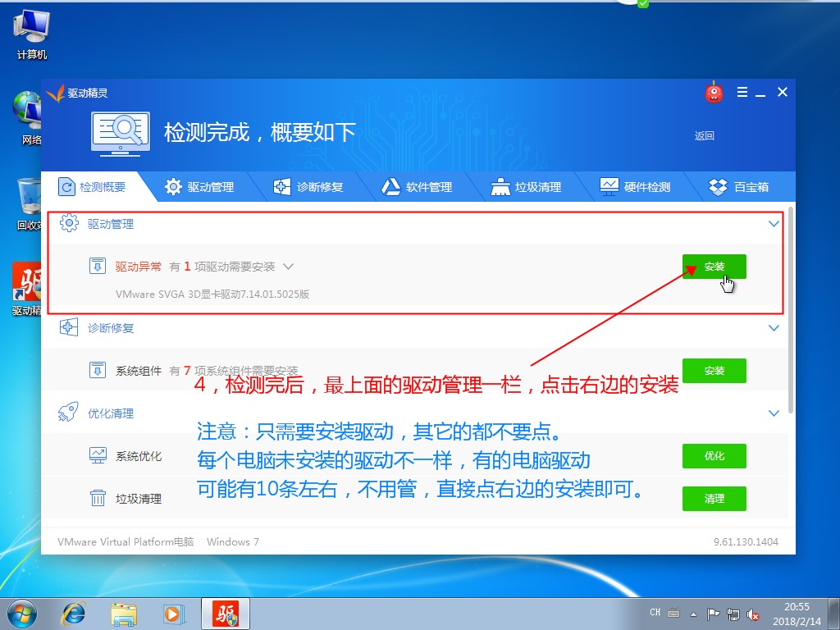
Task: Click 安装 for VMware SVGA driver
Action: (714, 267)
